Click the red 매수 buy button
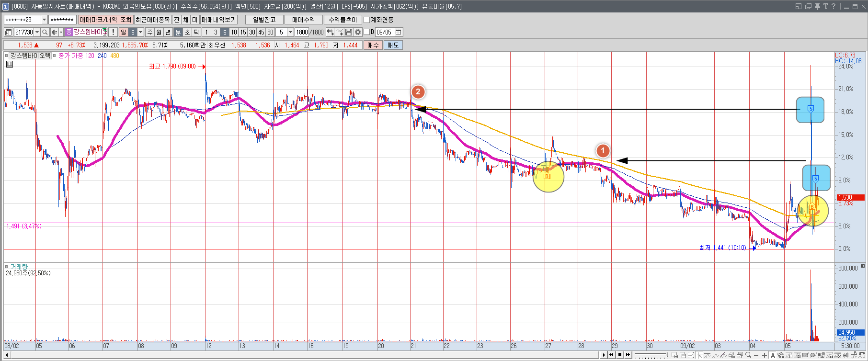The image size is (868, 361). click(373, 45)
